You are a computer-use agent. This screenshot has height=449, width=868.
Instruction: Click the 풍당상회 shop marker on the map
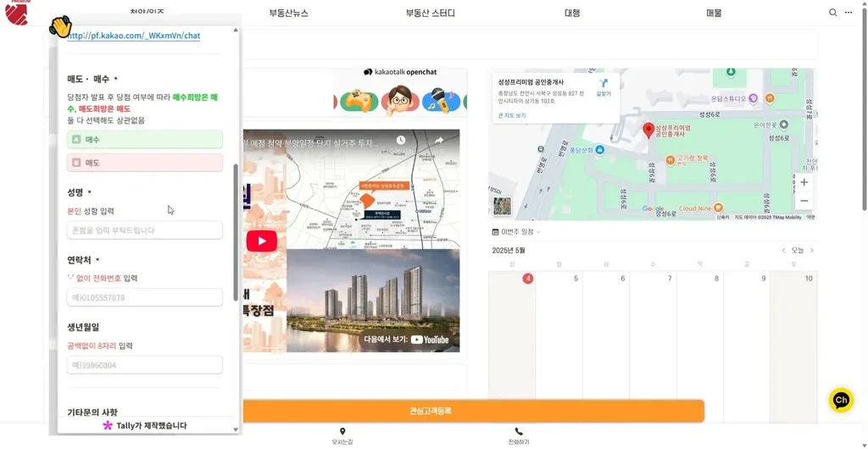(x=599, y=150)
